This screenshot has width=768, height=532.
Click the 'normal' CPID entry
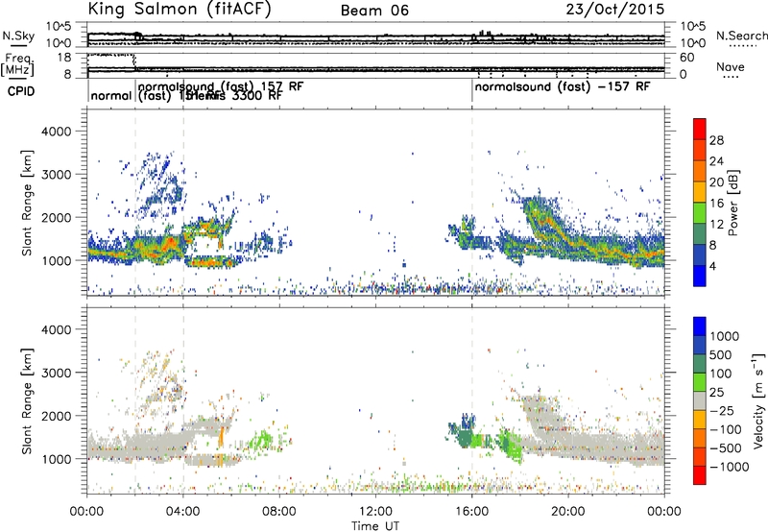pyautogui.click(x=111, y=95)
